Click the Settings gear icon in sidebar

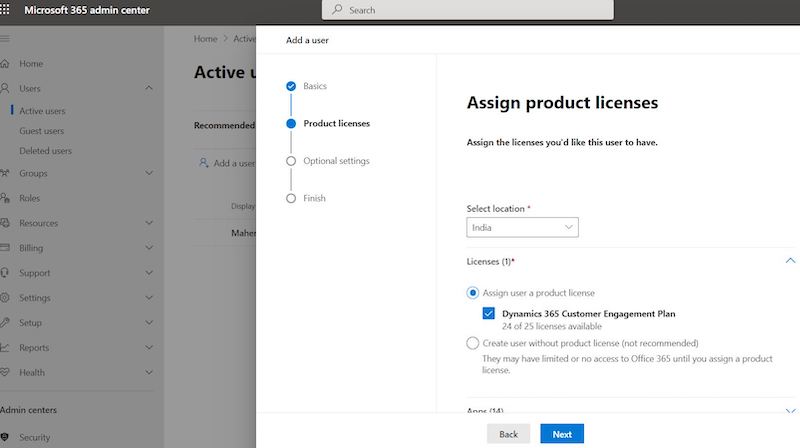pyautogui.click(x=5, y=297)
